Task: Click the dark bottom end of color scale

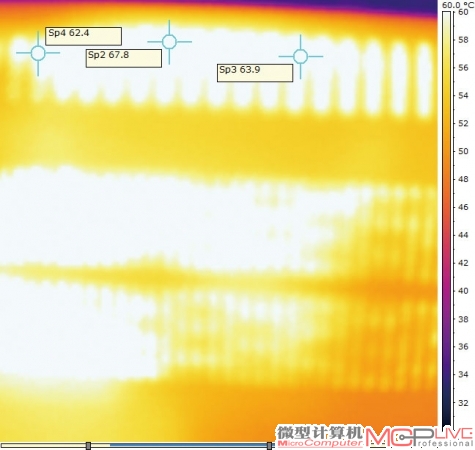Action: 446,422
